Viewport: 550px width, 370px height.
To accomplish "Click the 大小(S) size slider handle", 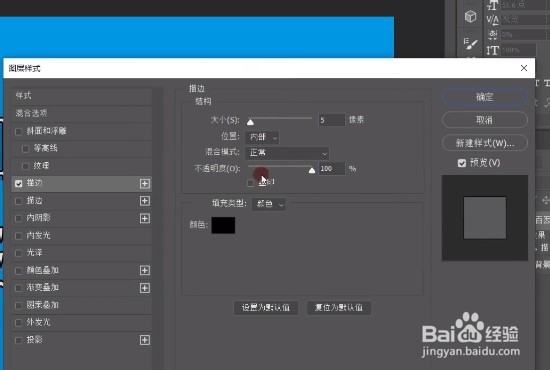I will tap(250, 122).
